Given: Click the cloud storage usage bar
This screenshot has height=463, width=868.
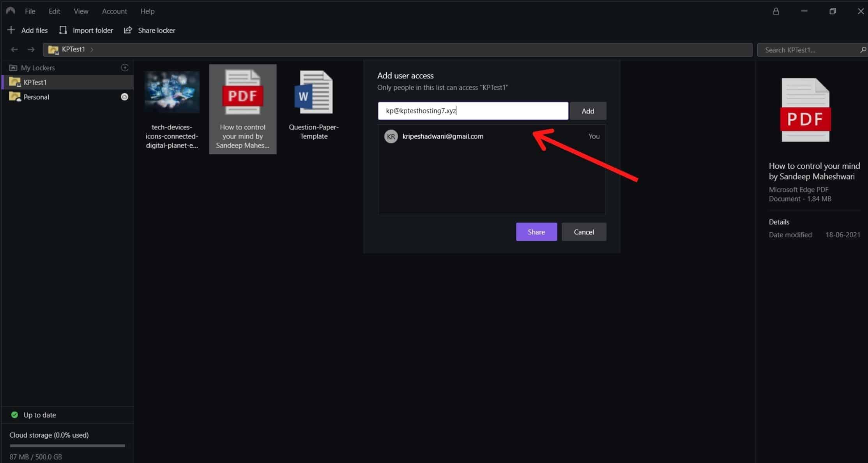Looking at the screenshot, I should click(67, 445).
